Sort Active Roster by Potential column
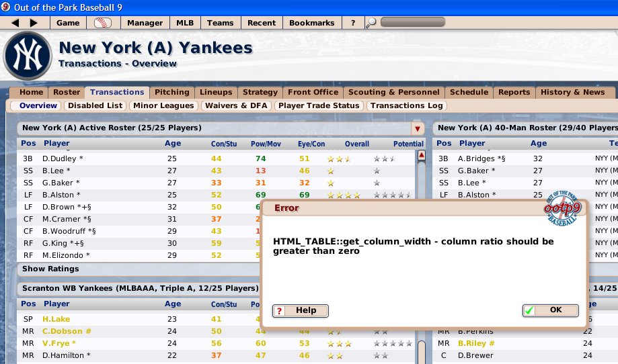 (408, 144)
